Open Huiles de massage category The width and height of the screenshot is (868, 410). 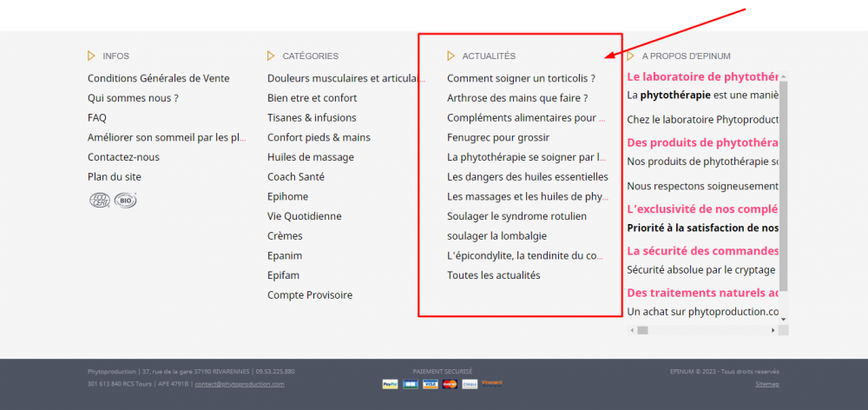[x=311, y=157]
